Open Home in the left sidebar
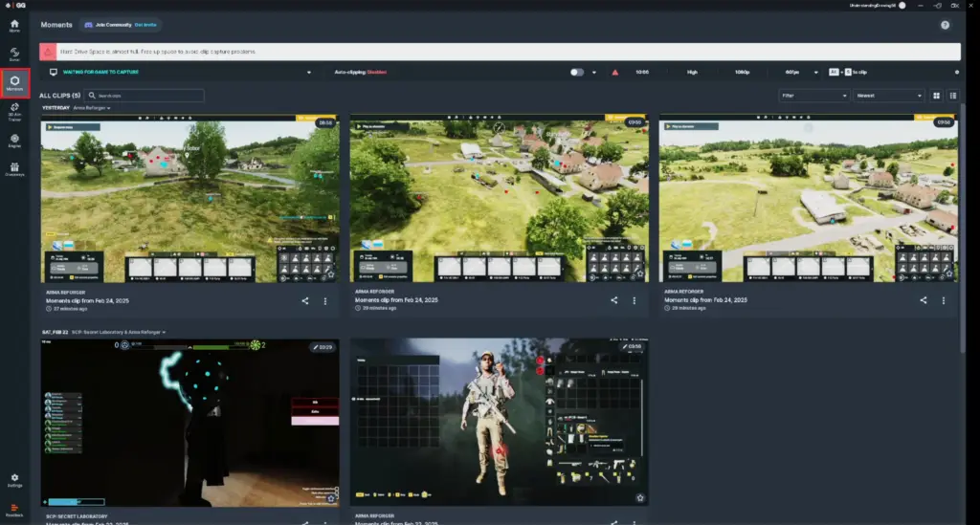980x525 pixels. coord(14,26)
